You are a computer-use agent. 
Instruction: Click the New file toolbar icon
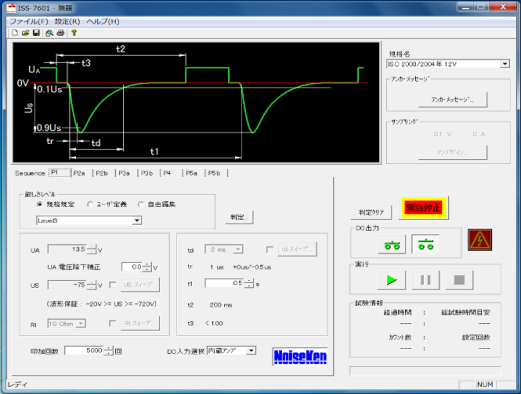(15, 33)
